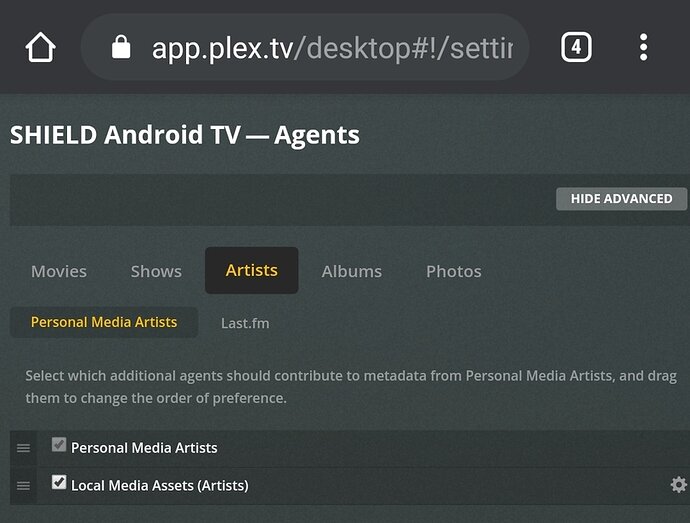Switch to the Movies tab
This screenshot has height=523, width=690.
point(59,271)
